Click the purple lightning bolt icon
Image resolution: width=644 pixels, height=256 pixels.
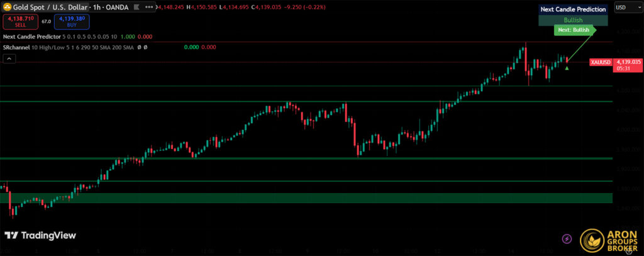[567, 238]
